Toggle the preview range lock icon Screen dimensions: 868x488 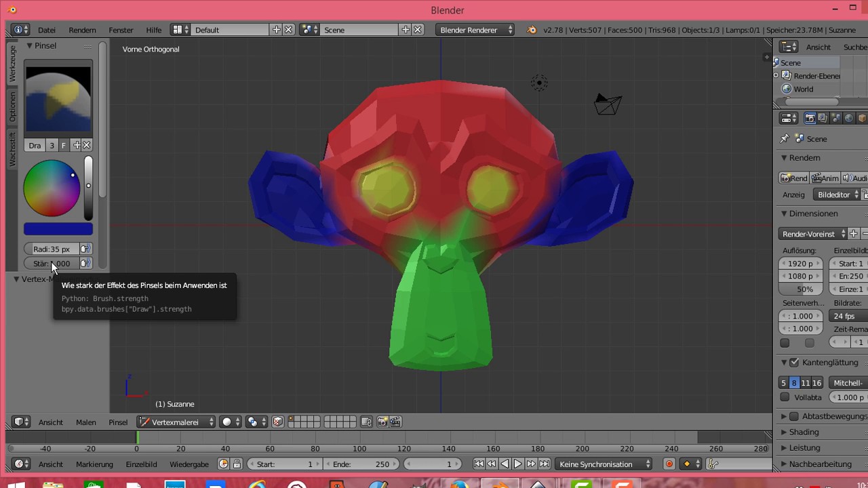pos(237,464)
